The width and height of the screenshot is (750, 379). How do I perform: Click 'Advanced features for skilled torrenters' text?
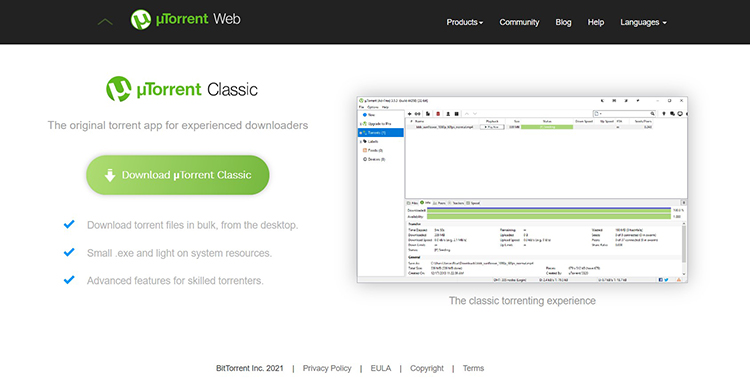pyautogui.click(x=175, y=280)
